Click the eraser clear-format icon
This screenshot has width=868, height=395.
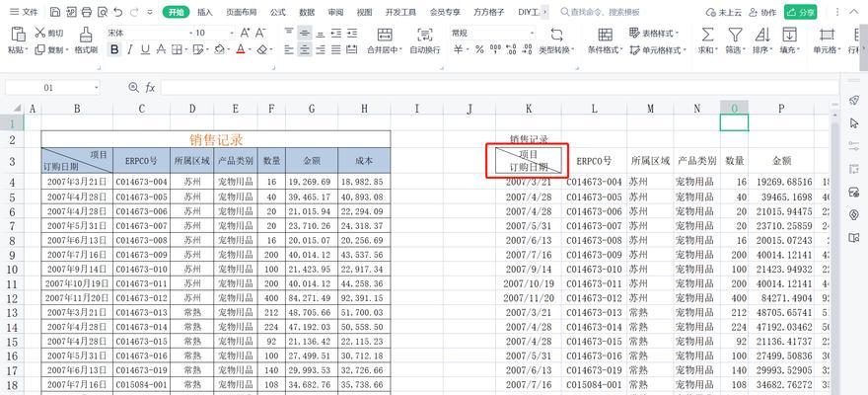[261, 49]
